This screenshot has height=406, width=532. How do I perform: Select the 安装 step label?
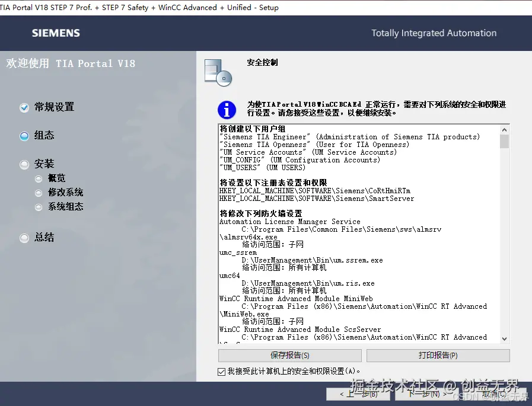click(x=44, y=164)
